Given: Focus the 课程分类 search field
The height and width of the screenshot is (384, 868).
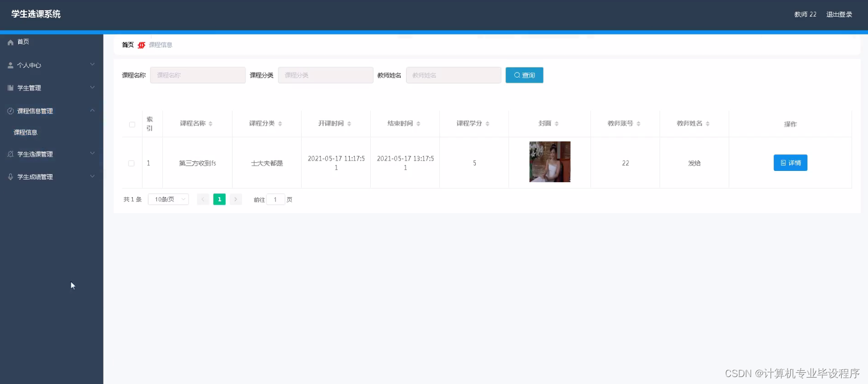Looking at the screenshot, I should coord(325,75).
